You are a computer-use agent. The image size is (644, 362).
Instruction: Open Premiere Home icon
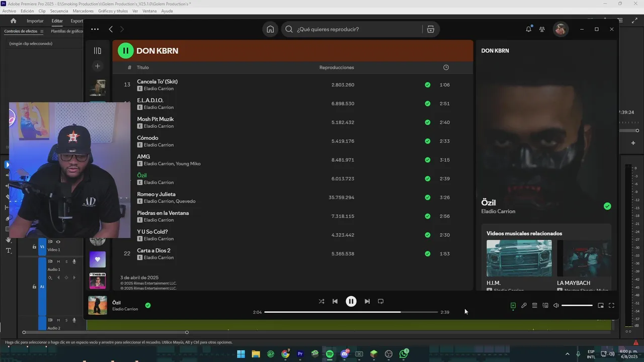click(x=13, y=21)
